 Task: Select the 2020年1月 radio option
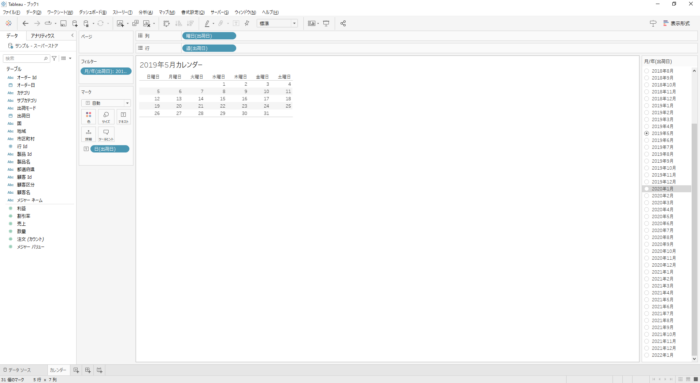(x=646, y=189)
